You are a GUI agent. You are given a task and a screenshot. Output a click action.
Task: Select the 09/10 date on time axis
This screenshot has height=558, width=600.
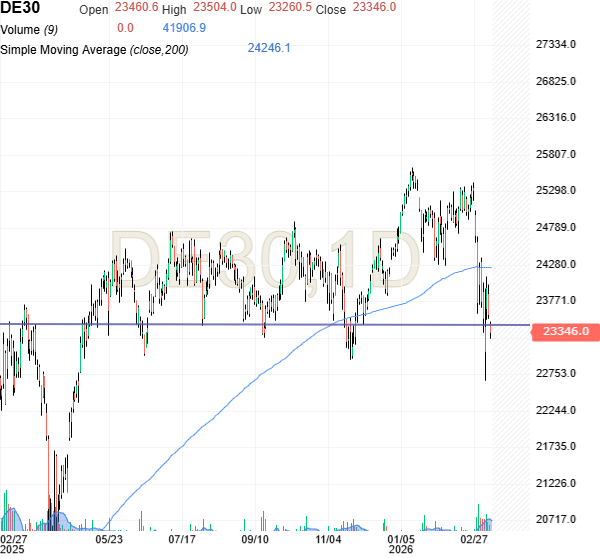[255, 538]
